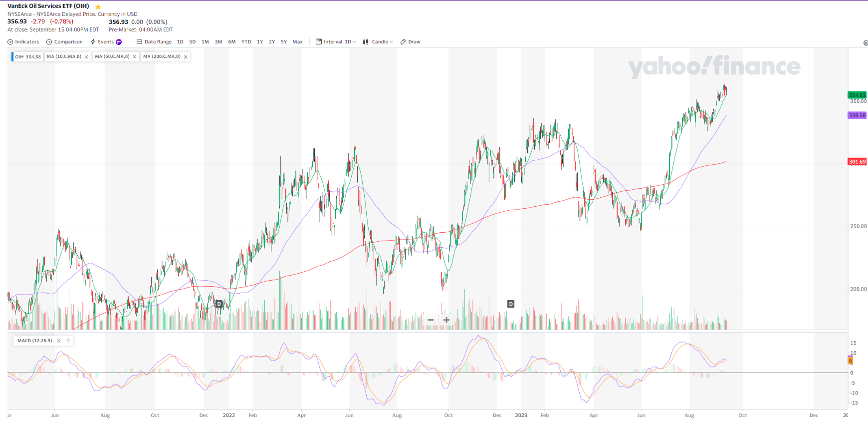Move the MACD panel up with arrow

coord(68,341)
